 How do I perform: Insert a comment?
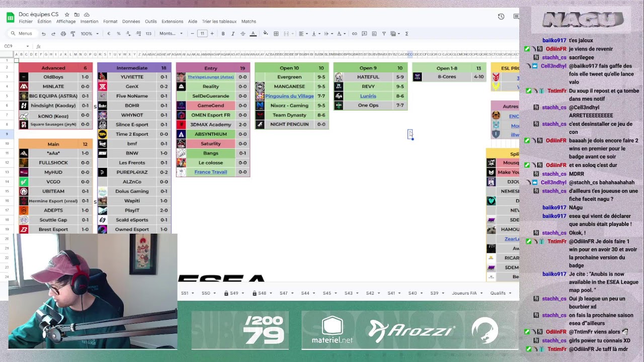click(364, 34)
